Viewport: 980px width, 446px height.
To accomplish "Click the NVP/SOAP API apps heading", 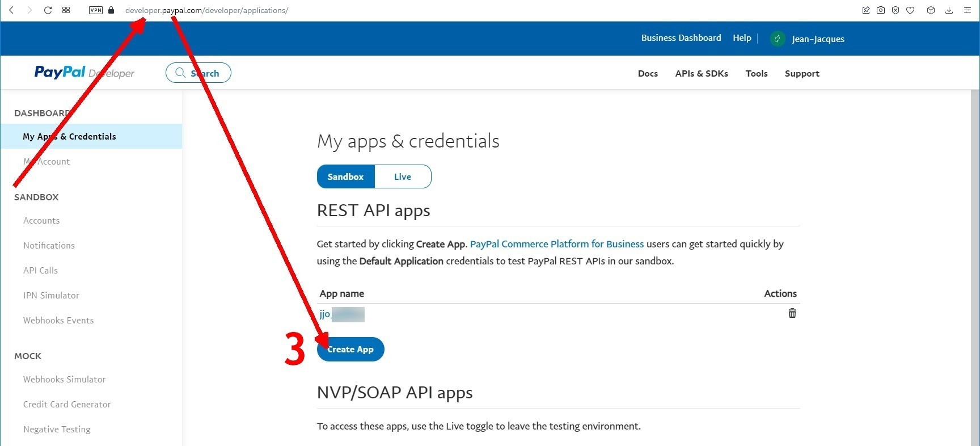I will [395, 393].
